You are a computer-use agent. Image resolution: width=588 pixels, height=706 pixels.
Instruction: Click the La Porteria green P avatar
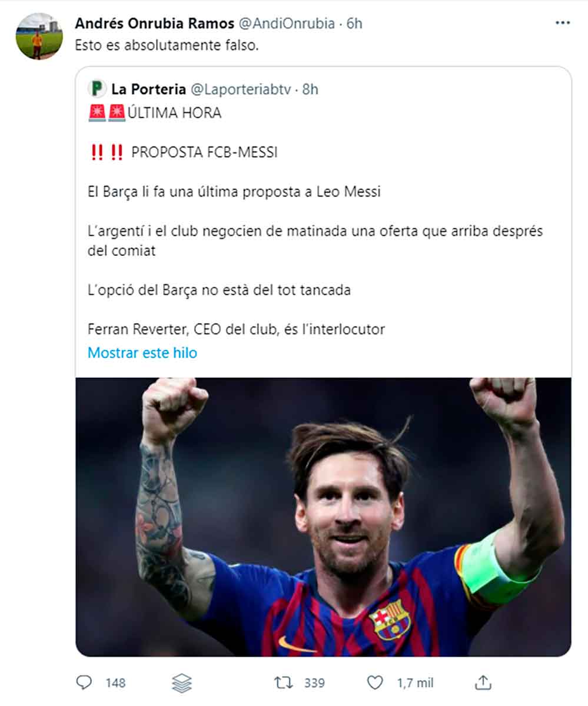(x=97, y=89)
